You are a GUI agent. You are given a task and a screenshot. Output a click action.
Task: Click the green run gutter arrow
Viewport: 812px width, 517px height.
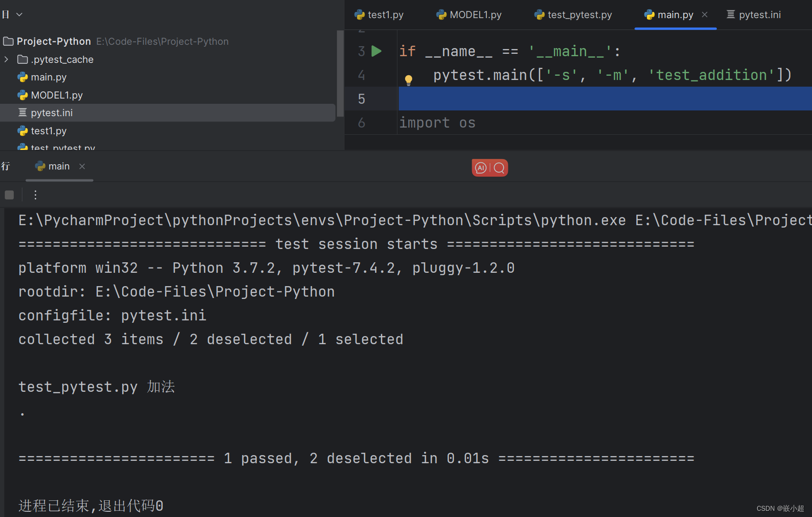point(376,51)
